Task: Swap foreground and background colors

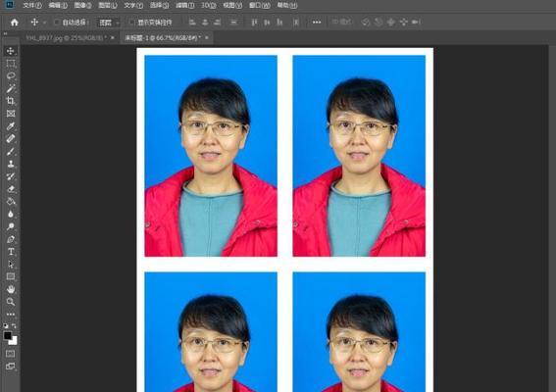Action: point(14,325)
